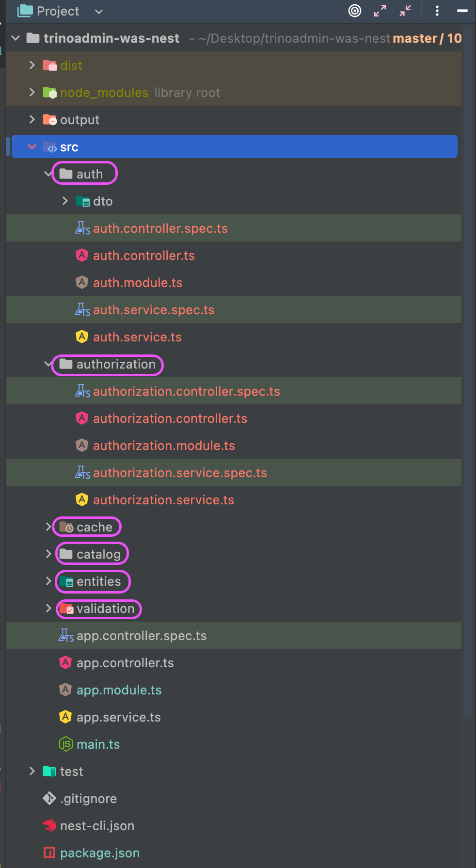The height and width of the screenshot is (868, 476).
Task: Click the auth.controller.ts red Angular icon
Action: (82, 255)
